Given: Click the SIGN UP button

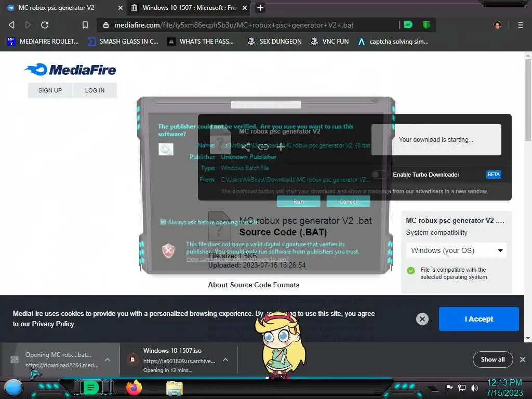Looking at the screenshot, I should coord(50,90).
